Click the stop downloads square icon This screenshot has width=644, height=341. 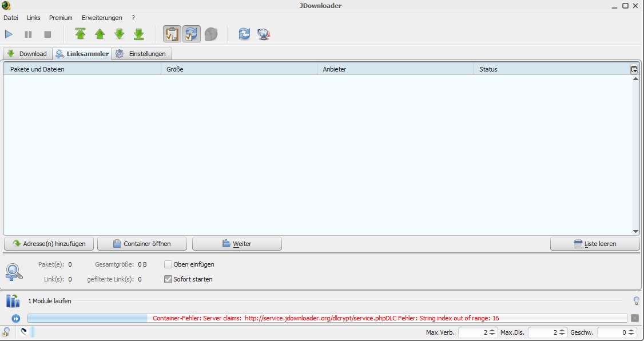tap(47, 34)
